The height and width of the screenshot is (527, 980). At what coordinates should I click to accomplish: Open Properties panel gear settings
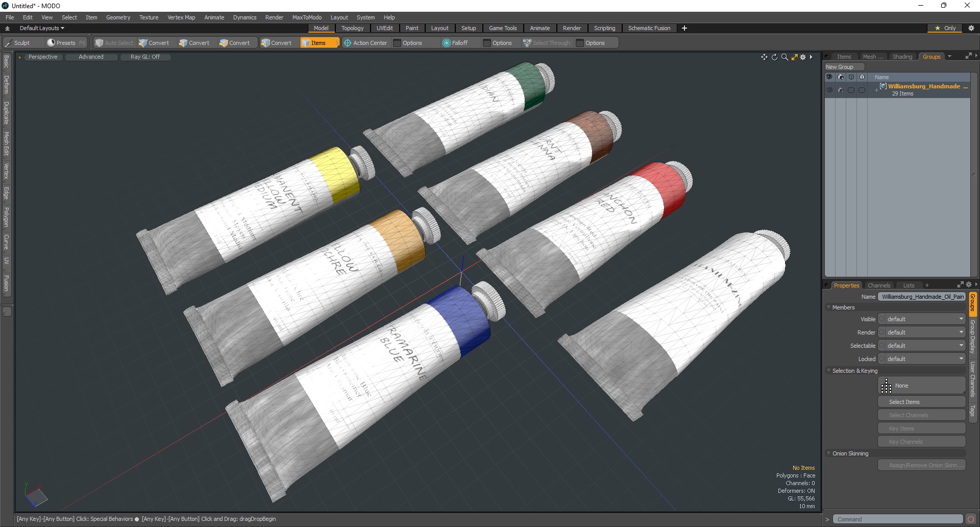(x=969, y=285)
